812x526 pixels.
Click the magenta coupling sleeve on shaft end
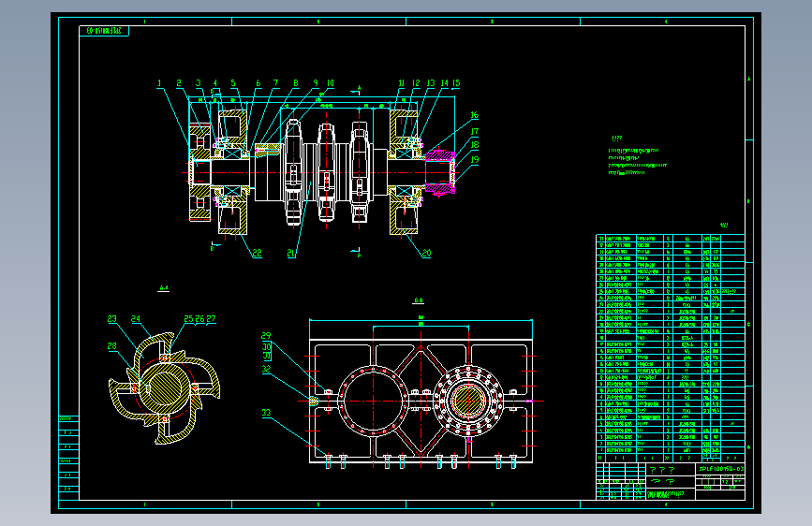[x=440, y=173]
